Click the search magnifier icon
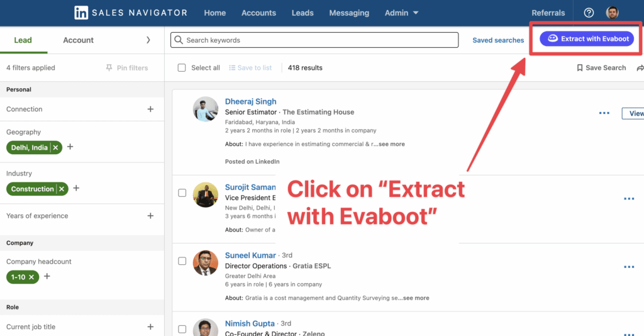 (x=179, y=40)
